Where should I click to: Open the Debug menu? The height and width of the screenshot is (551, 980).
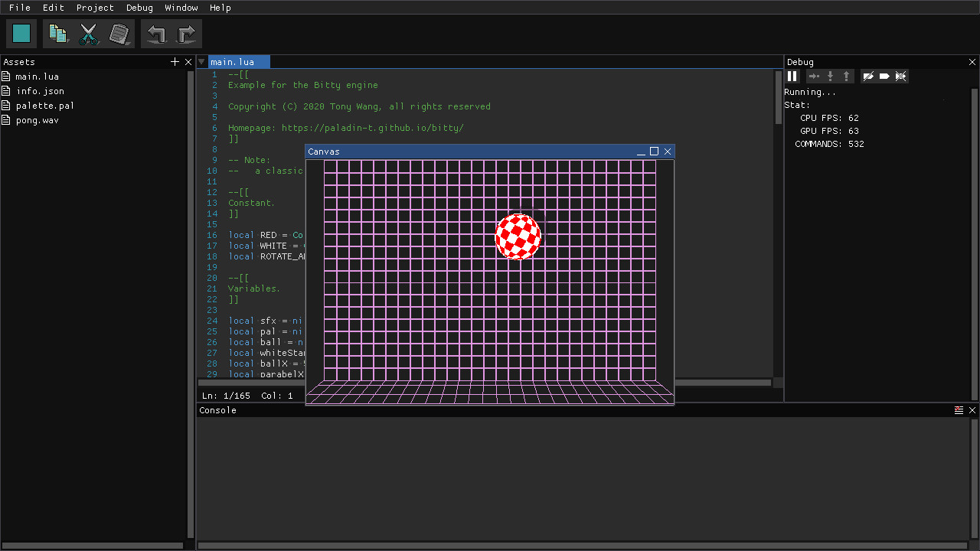139,8
